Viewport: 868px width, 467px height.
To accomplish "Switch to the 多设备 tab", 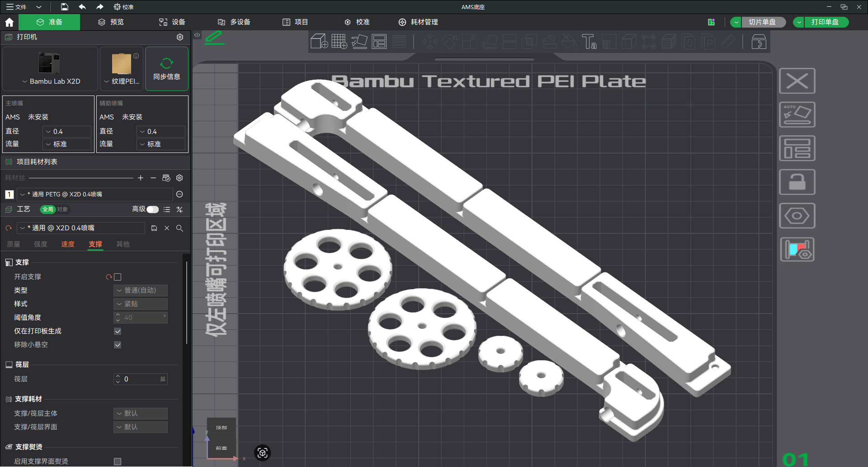I will click(234, 22).
